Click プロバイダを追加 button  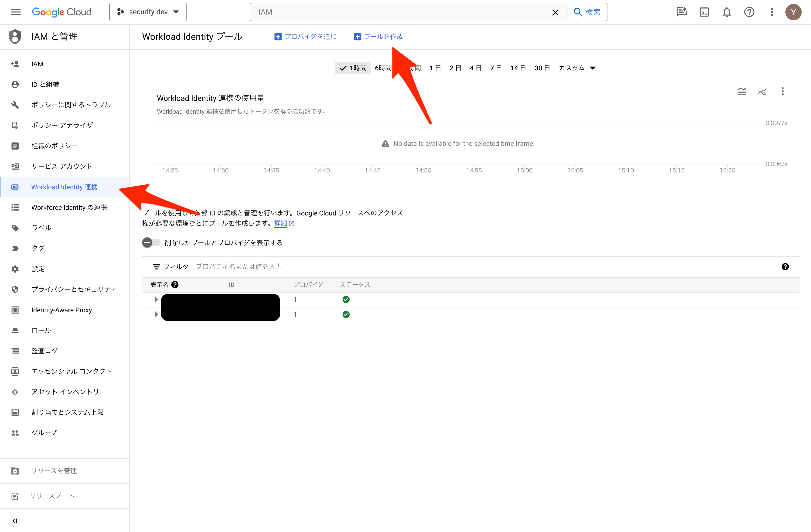click(305, 37)
